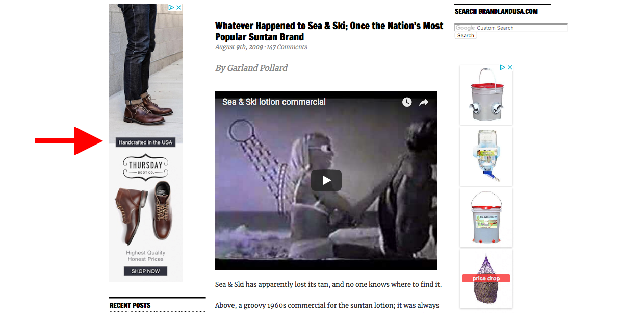
Task: Click the Search button under search box
Action: 466,35
